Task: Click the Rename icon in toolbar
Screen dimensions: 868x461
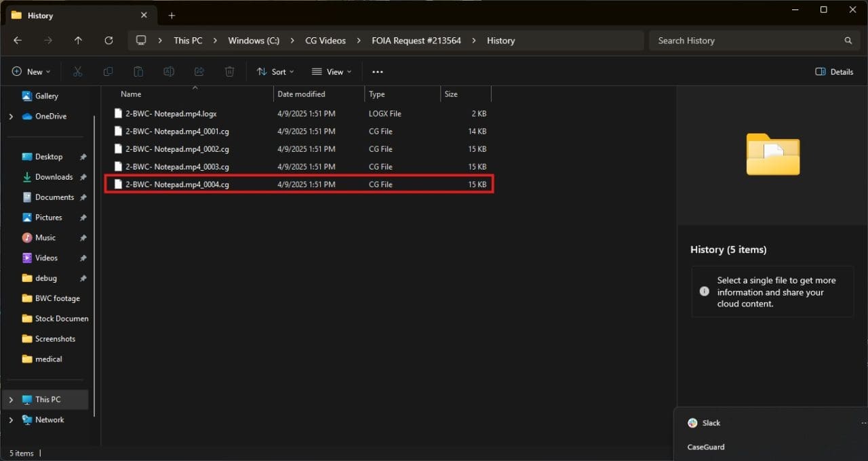Action: click(169, 72)
